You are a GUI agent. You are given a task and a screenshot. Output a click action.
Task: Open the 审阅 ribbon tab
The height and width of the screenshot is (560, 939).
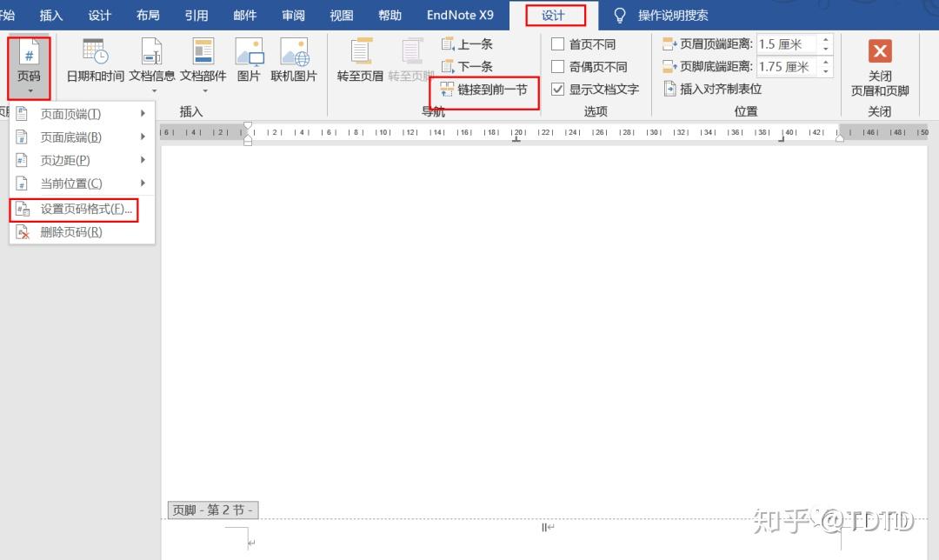(x=294, y=15)
